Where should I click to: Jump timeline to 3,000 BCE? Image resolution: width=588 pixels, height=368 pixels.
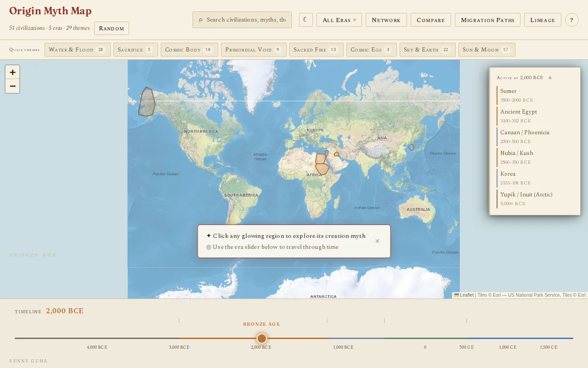click(179, 347)
